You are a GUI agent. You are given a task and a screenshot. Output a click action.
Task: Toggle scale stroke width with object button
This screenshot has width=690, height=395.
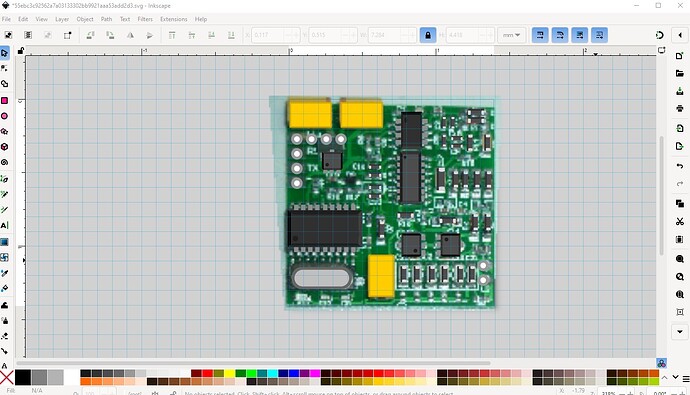(x=540, y=35)
